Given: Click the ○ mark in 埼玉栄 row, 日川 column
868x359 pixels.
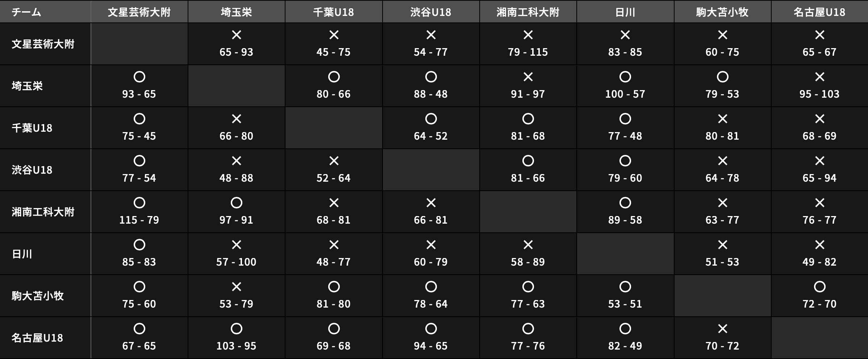Looking at the screenshot, I should pos(625,77).
